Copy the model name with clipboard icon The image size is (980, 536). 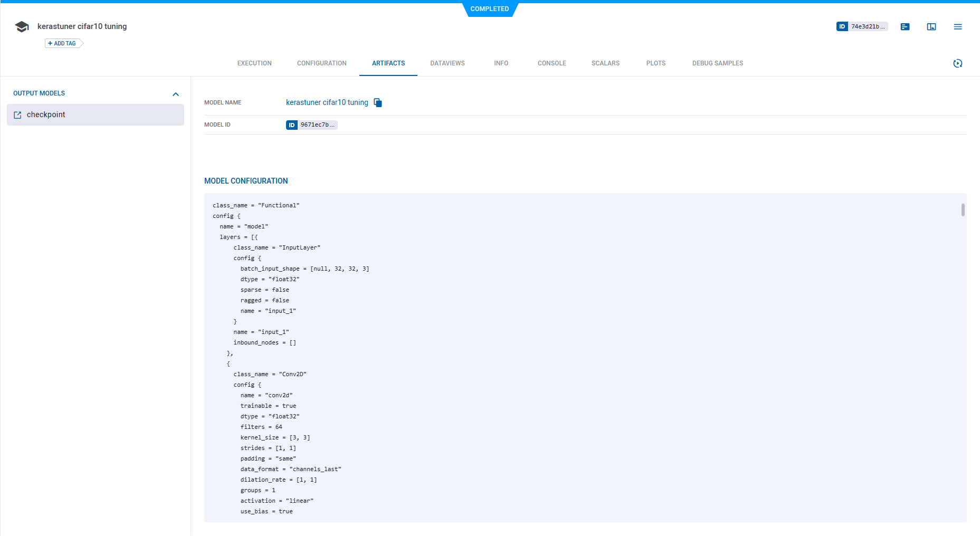click(x=378, y=103)
